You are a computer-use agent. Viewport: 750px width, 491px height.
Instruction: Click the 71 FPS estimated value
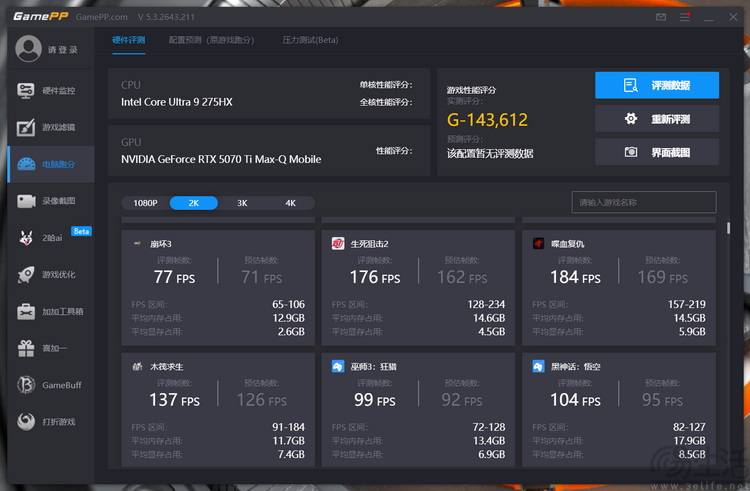pyautogui.click(x=262, y=277)
